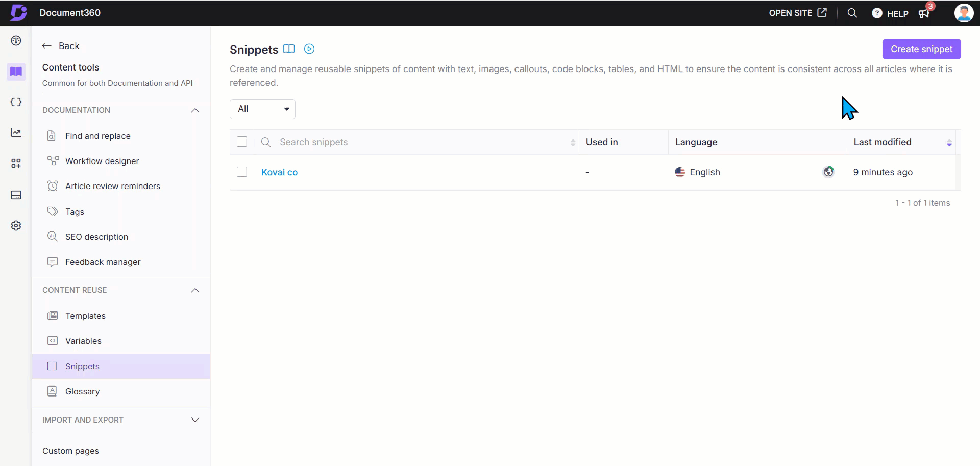The image size is (980, 466).
Task: Click the Language column header
Action: tap(696, 142)
